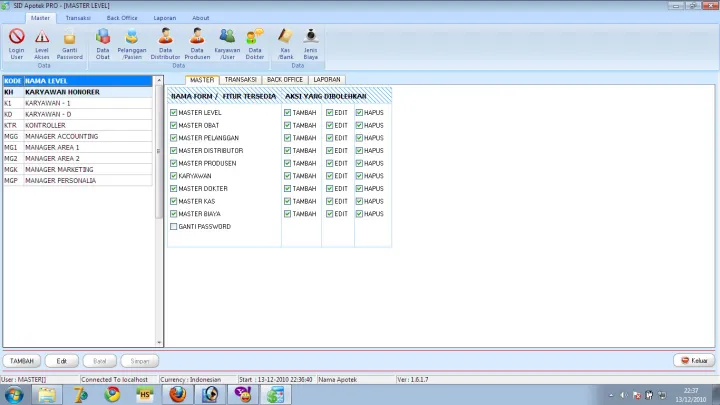Toggle HAPUS for MASTER LEVEL
Image resolution: width=720 pixels, height=405 pixels.
pyautogui.click(x=359, y=112)
